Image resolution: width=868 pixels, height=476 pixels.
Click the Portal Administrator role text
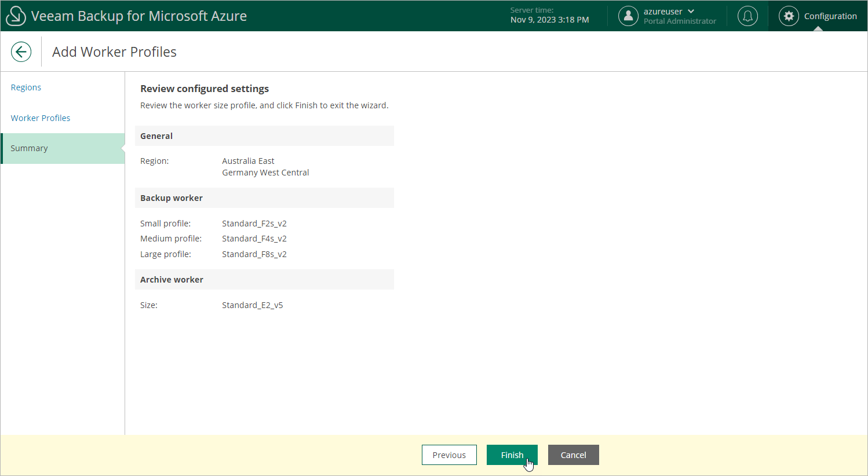pos(680,21)
